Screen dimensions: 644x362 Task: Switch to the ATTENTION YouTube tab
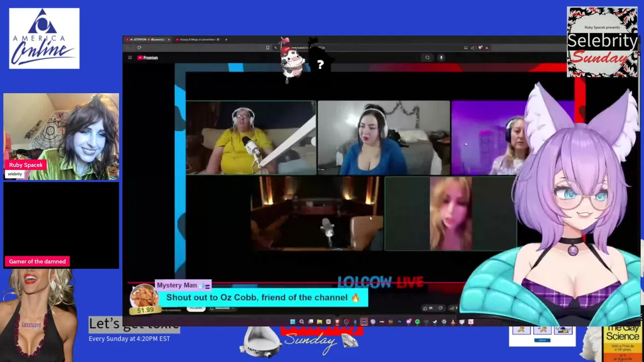(x=147, y=39)
